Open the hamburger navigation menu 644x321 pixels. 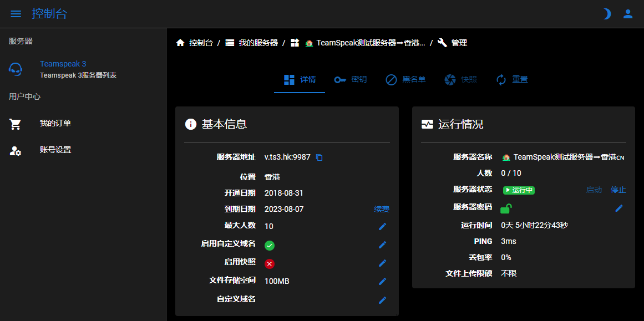pos(16,14)
